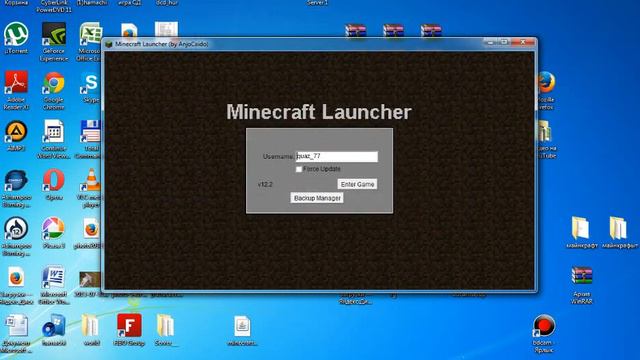Open the uTorrent desktop shortcut
Viewport: 640px width, 360px height.
pyautogui.click(x=16, y=35)
